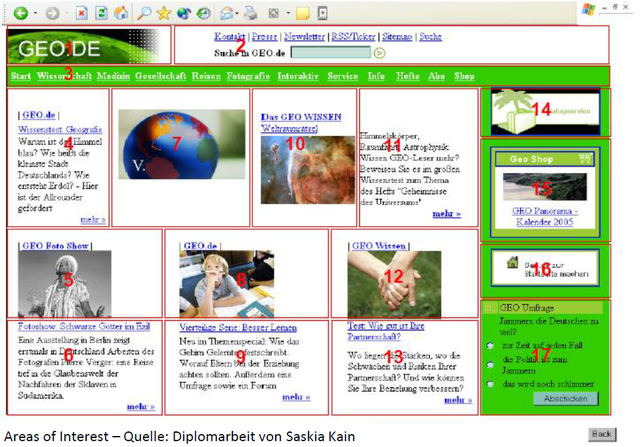Open the Gesellschaft navigation item
Screen dimensions: 640x447
(x=160, y=76)
